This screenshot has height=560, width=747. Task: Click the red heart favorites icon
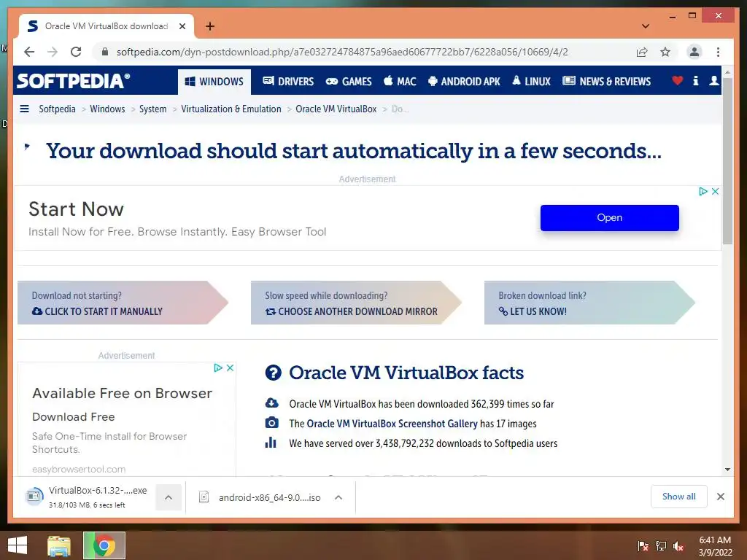(x=677, y=80)
